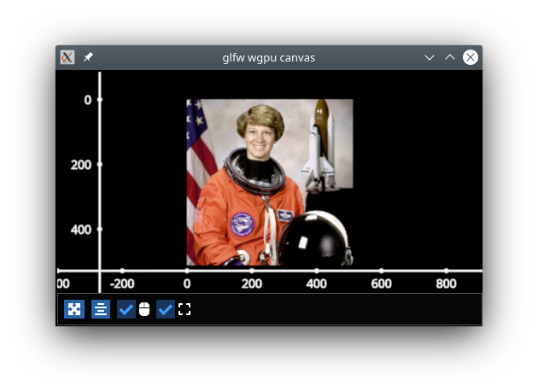Click the -200 tick label on the x-axis
This screenshot has height=392, width=538.
pos(121,284)
